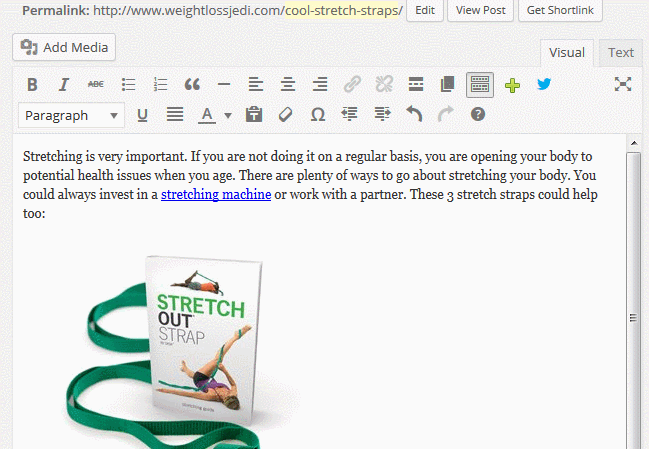Align text left
Viewport: 649px width, 449px height.
point(256,85)
